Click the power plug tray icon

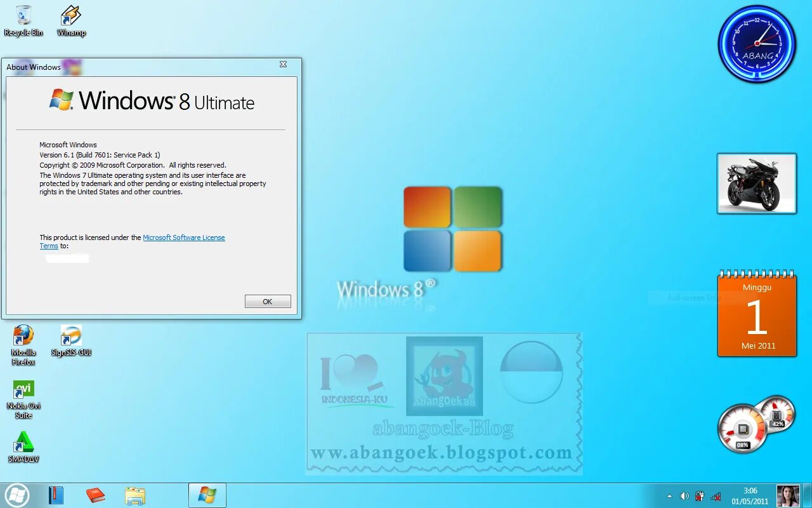tap(700, 496)
